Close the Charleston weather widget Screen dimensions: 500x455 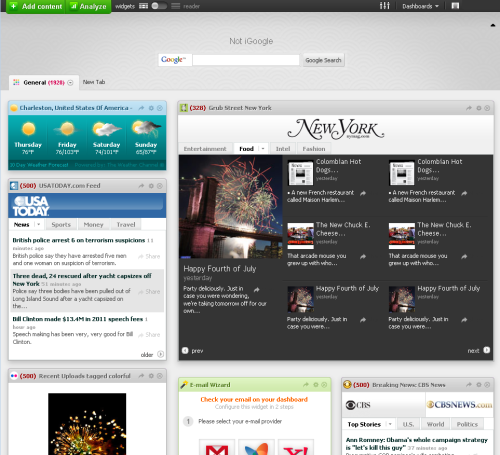pos(160,108)
